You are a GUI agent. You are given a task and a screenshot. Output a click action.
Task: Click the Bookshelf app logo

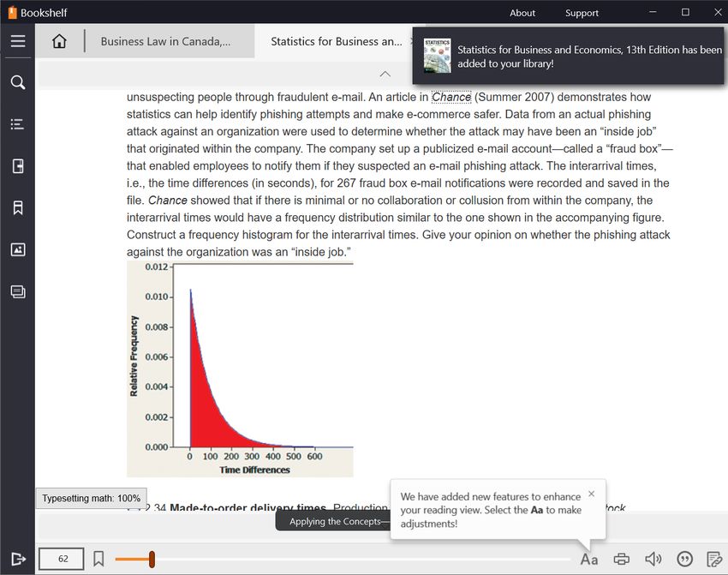click(12, 13)
